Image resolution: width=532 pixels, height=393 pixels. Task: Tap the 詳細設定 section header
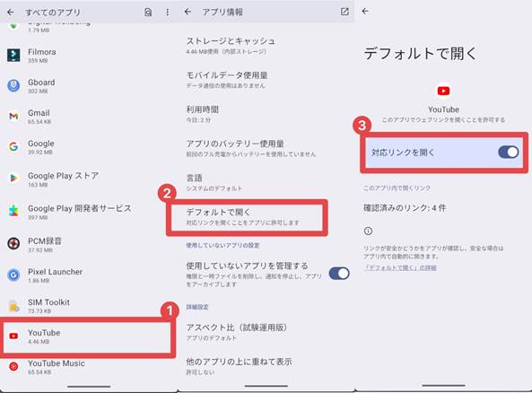(197, 307)
